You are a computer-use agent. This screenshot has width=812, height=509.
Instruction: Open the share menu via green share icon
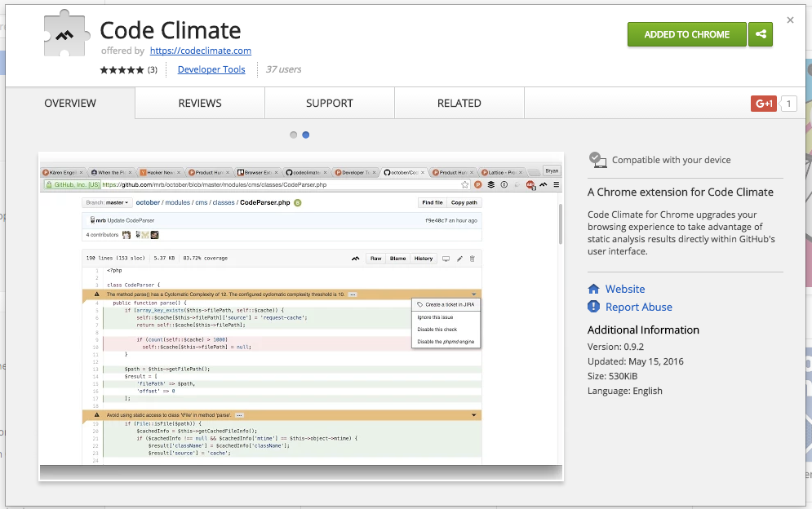coord(761,34)
